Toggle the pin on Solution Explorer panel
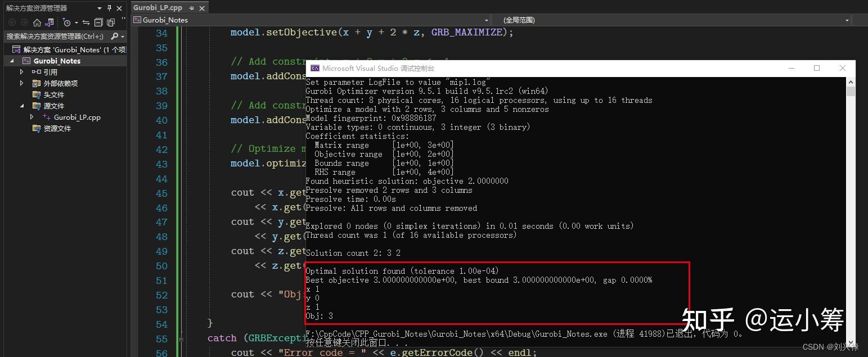 click(110, 8)
